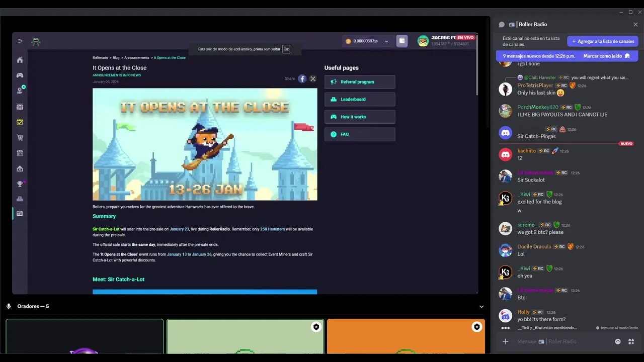The width and height of the screenshot is (644, 362).
Task: Open the How it works page
Action: [x=360, y=117]
